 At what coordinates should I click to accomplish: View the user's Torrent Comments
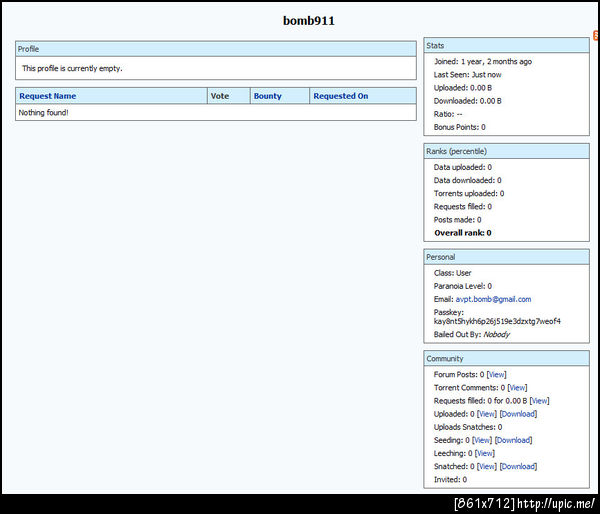[x=517, y=388]
